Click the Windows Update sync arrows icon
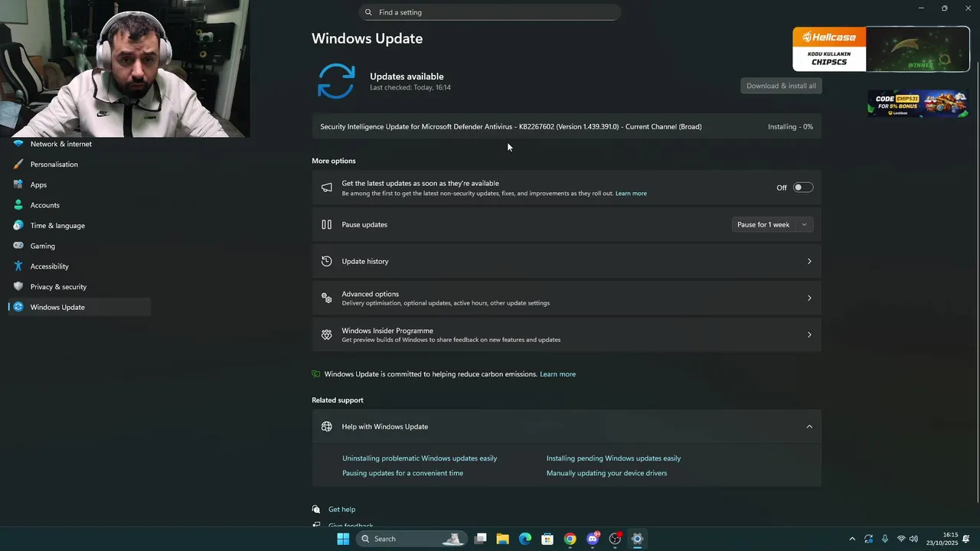This screenshot has height=551, width=980. pyautogui.click(x=336, y=80)
